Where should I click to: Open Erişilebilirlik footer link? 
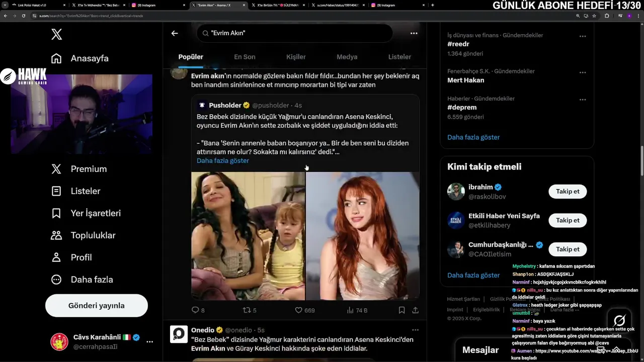click(486, 310)
